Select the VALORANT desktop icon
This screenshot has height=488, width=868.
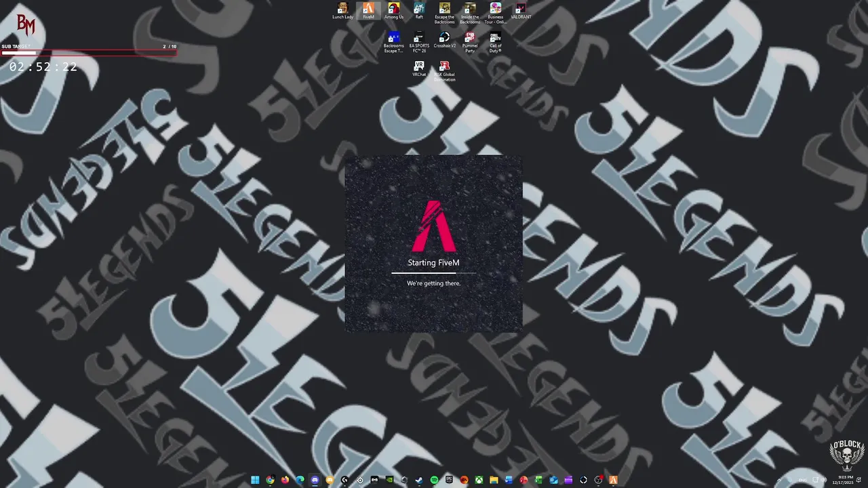coord(521,11)
